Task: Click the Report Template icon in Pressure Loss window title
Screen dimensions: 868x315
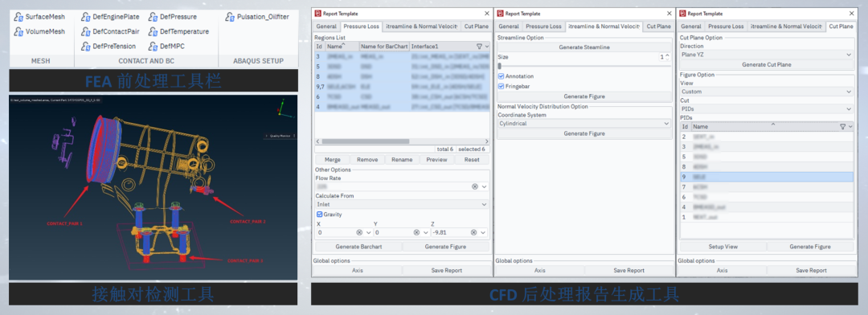Action: click(317, 14)
